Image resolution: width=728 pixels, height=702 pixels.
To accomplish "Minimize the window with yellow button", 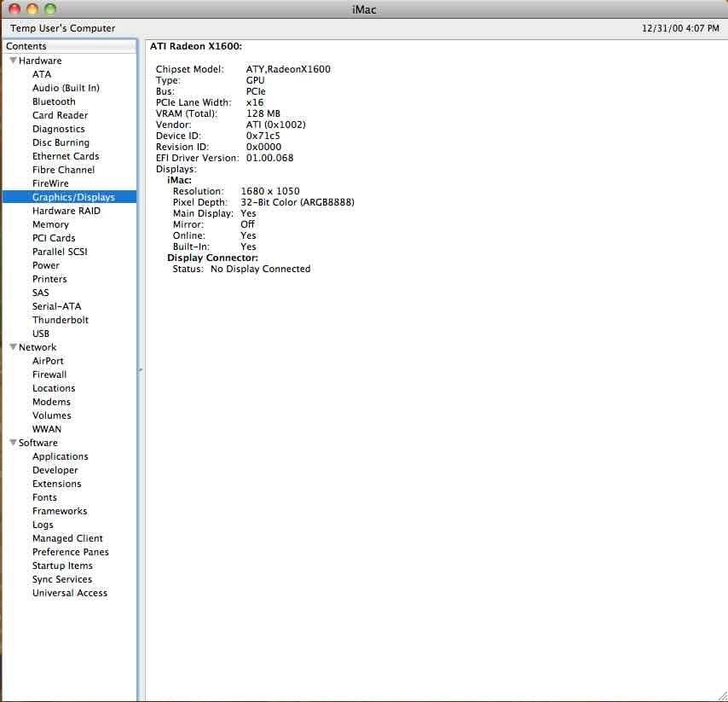I will [32, 9].
